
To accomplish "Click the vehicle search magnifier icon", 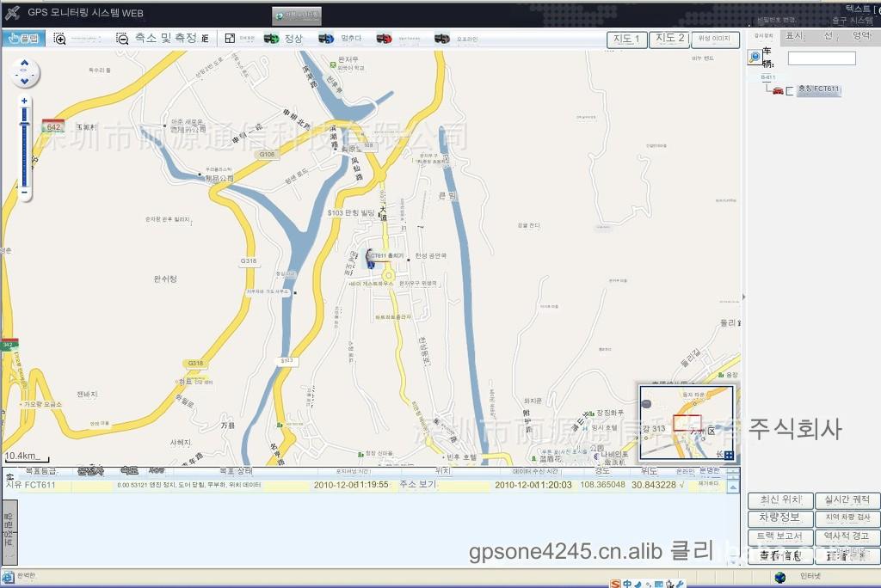I will [x=755, y=57].
